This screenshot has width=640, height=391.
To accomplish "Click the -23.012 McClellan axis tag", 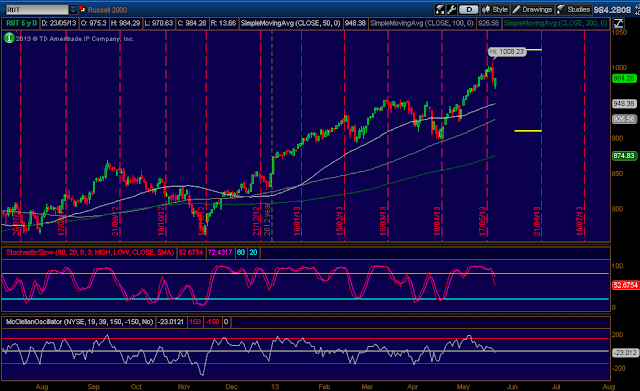I will (625, 352).
